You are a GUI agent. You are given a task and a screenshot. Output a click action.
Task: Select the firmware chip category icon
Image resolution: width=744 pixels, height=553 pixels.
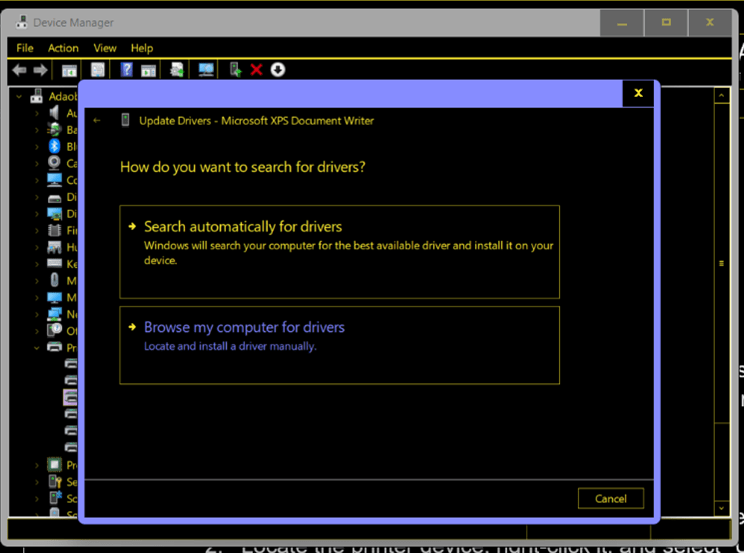[x=55, y=230]
